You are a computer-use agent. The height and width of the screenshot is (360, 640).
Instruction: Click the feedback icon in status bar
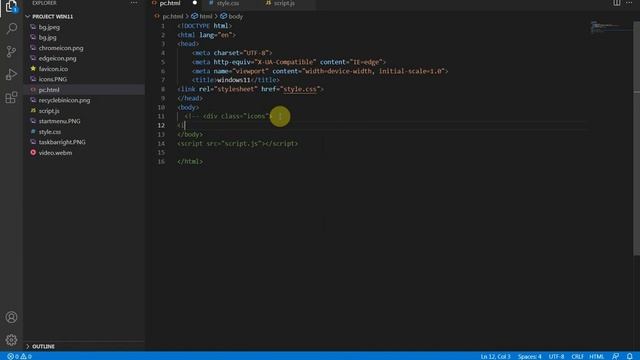point(616,356)
